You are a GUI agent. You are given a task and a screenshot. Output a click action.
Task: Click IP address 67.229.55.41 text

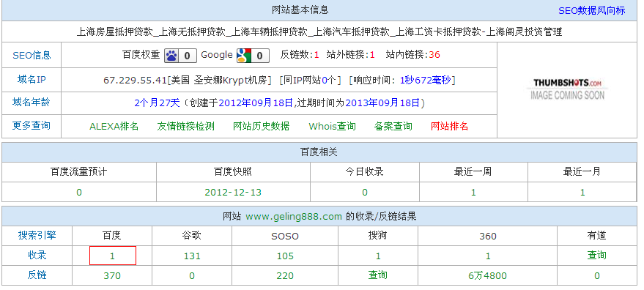[135, 80]
